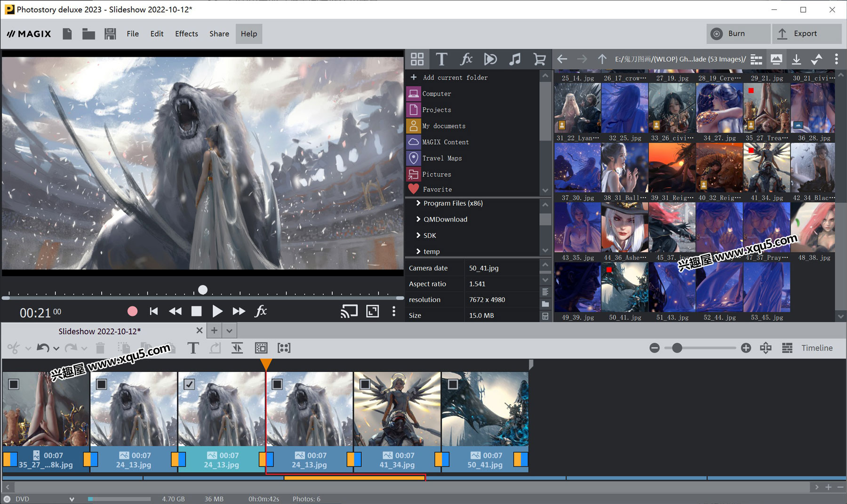Rewind the preview playback

[175, 311]
